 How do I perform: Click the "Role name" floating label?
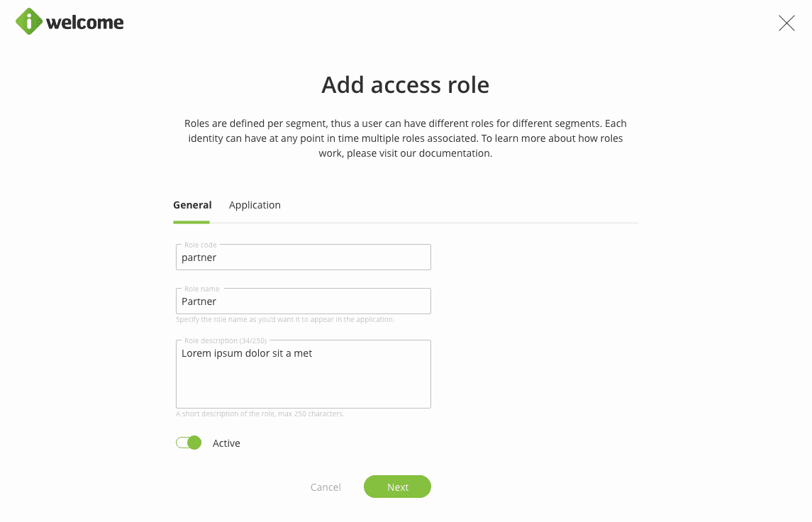click(x=201, y=289)
